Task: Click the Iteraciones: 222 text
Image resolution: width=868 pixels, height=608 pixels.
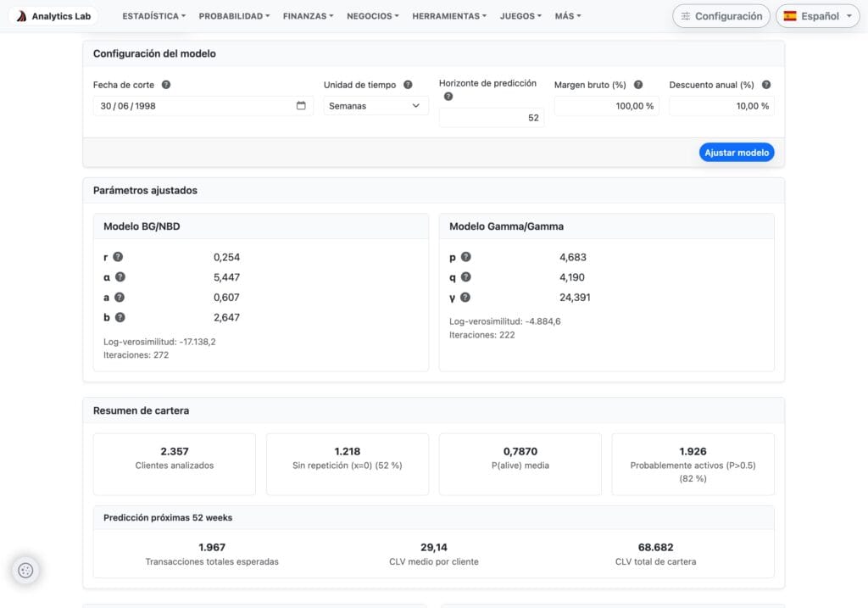Action: [x=482, y=335]
